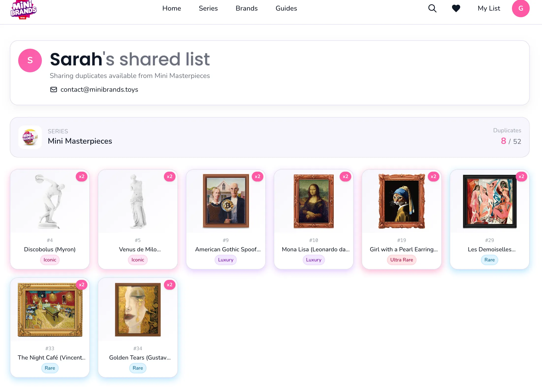This screenshot has width=542, height=392.
Task: Click the x2 badge on Venus de Milo card
Action: (170, 176)
